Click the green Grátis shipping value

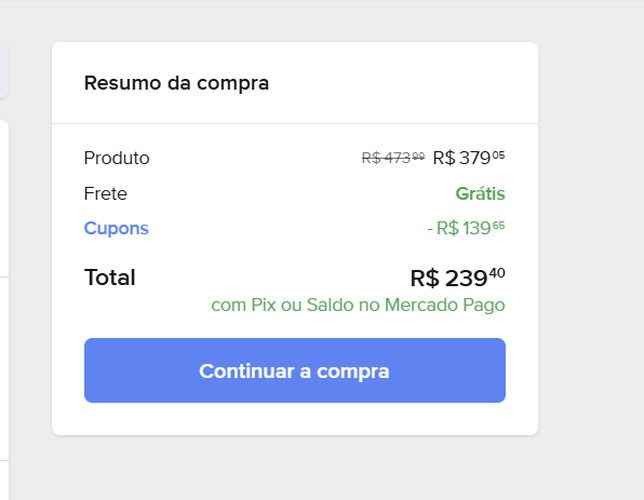coord(480,194)
